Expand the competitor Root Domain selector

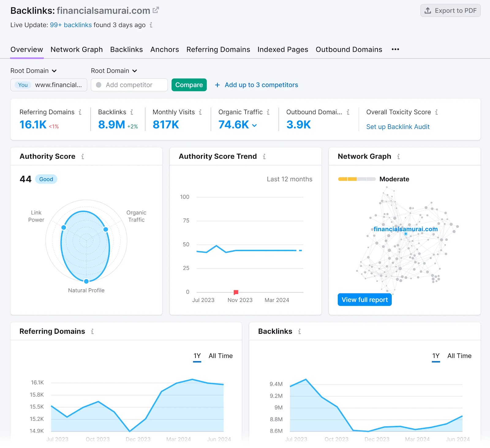point(114,71)
